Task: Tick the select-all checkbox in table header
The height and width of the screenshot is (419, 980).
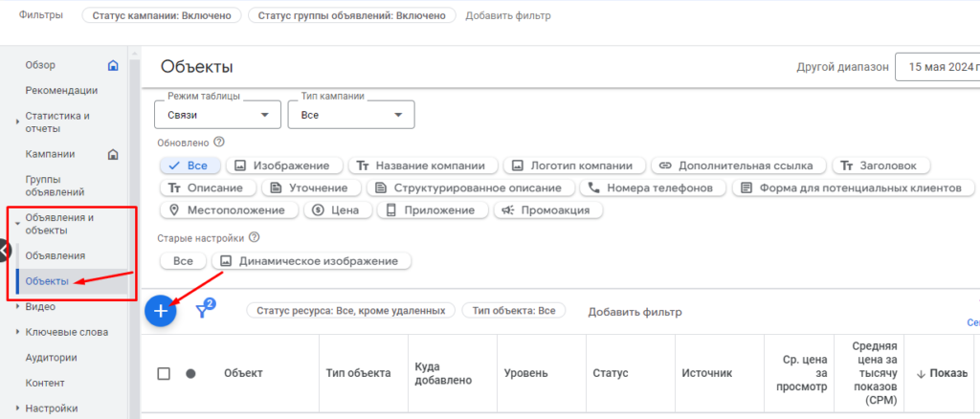Action: (x=164, y=373)
